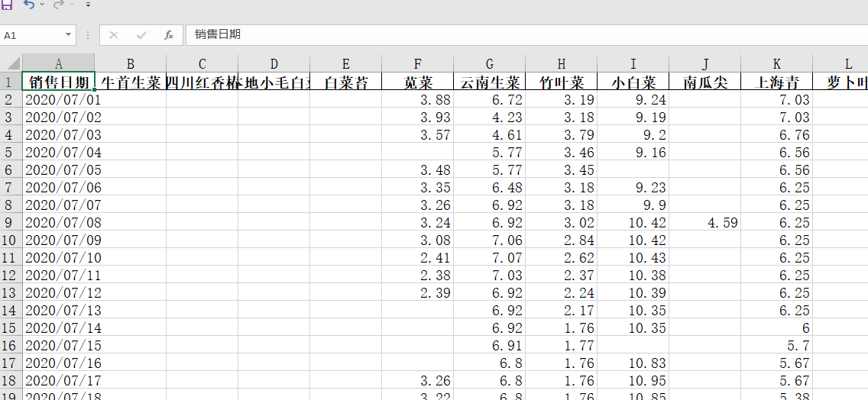Select row 9 header
This screenshot has height=400, width=868.
[x=11, y=223]
